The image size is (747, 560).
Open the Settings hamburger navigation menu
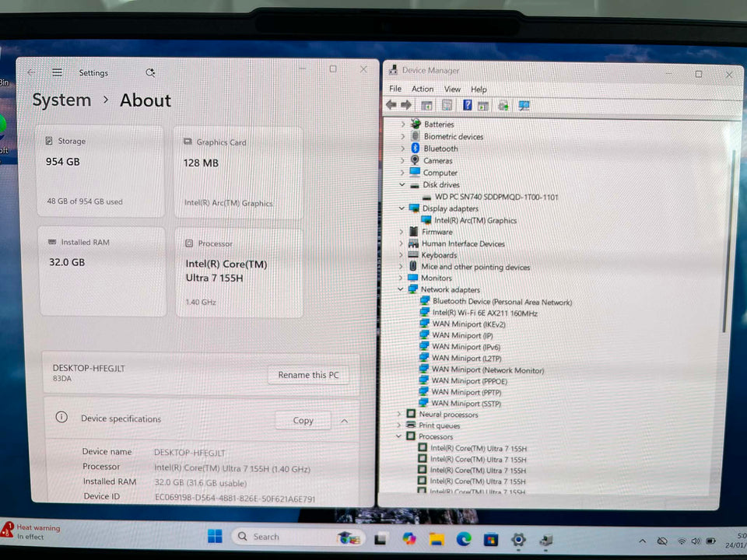pos(57,72)
